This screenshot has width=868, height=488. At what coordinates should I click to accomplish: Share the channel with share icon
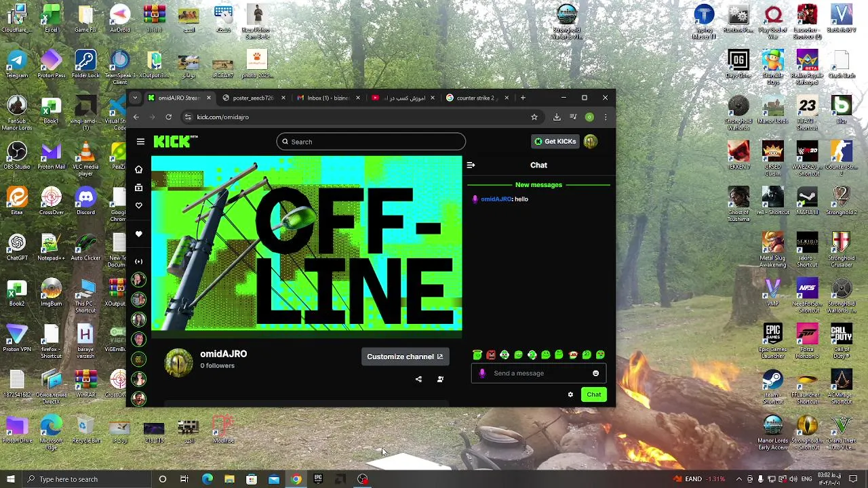click(418, 380)
